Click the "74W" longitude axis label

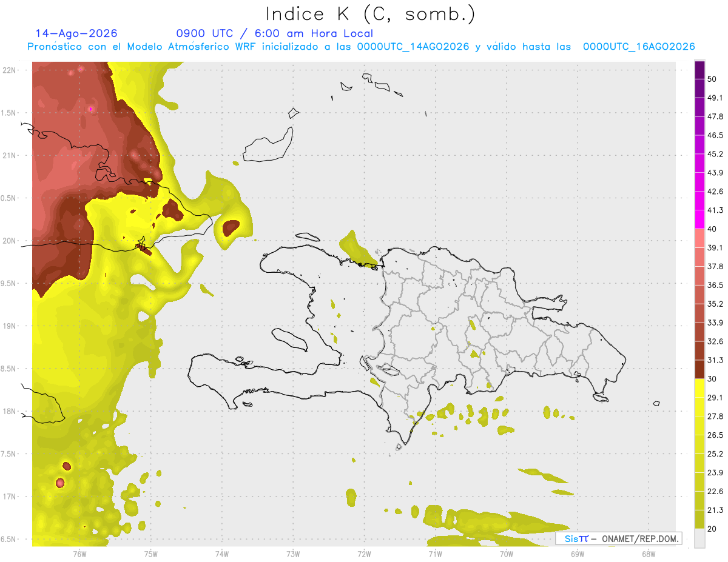click(x=222, y=554)
